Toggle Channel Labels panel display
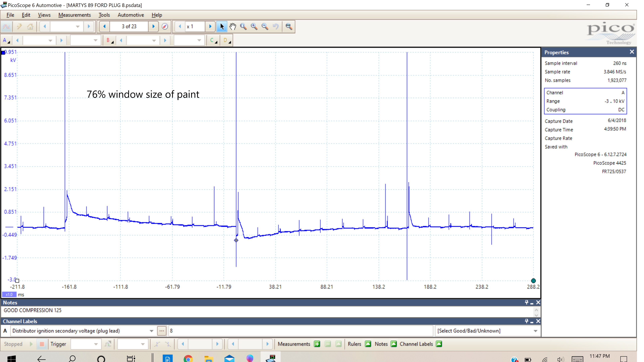This screenshot has height=362, width=644. point(439,344)
